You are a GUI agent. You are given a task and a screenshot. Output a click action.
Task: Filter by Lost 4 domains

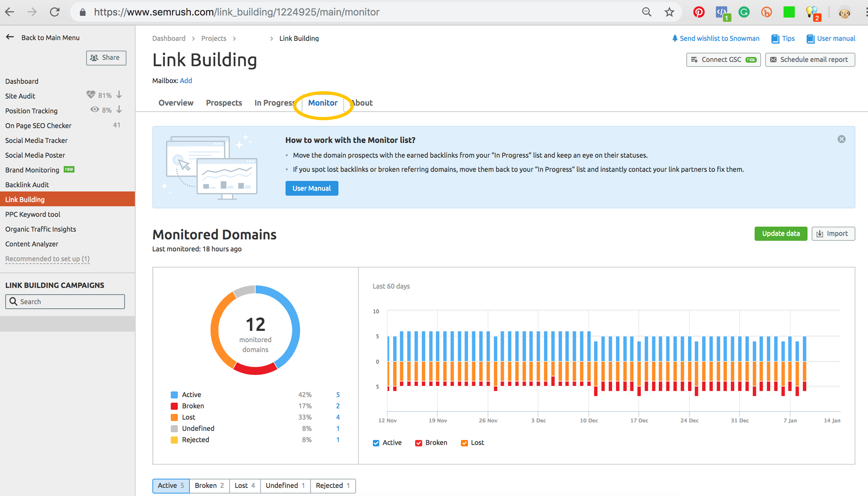click(245, 486)
